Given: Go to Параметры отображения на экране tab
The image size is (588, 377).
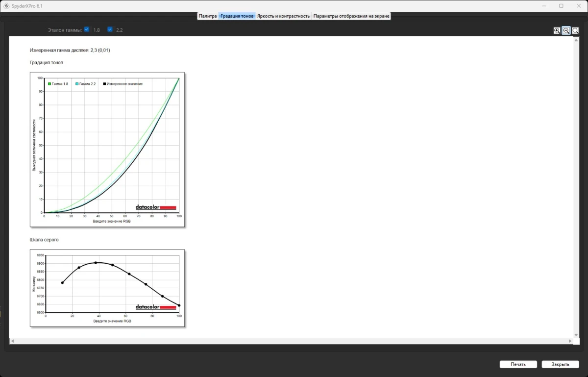Looking at the screenshot, I should coord(351,16).
